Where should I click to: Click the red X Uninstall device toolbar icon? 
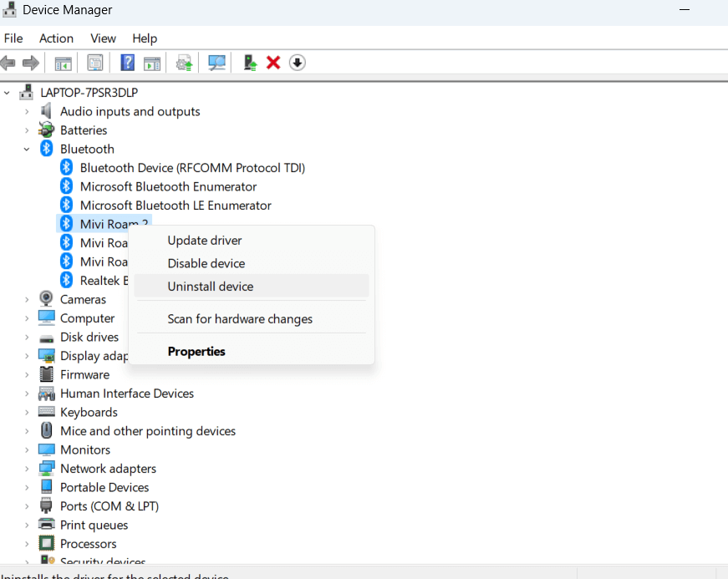click(x=272, y=63)
